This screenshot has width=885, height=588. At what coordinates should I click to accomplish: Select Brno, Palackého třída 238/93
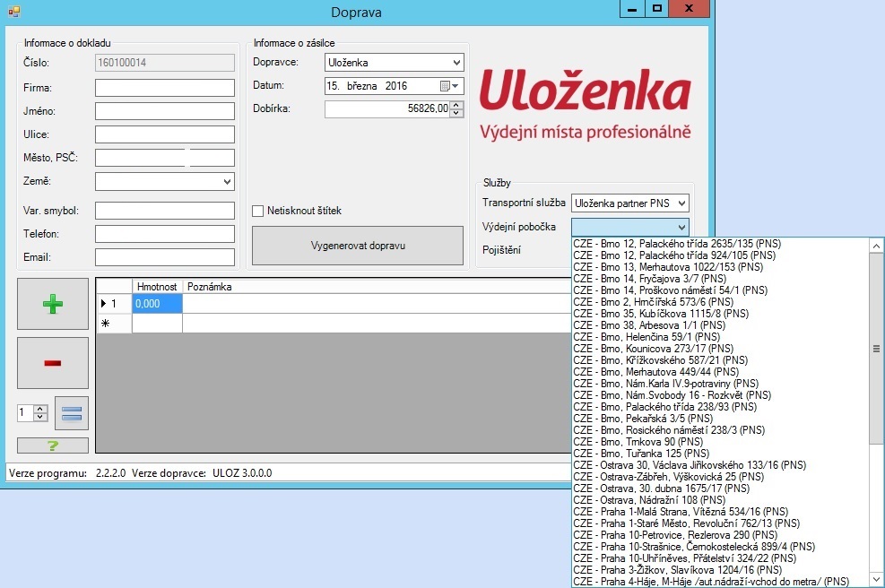[x=720, y=407]
